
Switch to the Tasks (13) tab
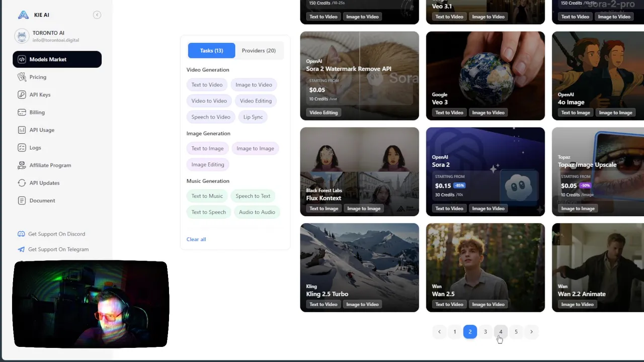tap(211, 50)
